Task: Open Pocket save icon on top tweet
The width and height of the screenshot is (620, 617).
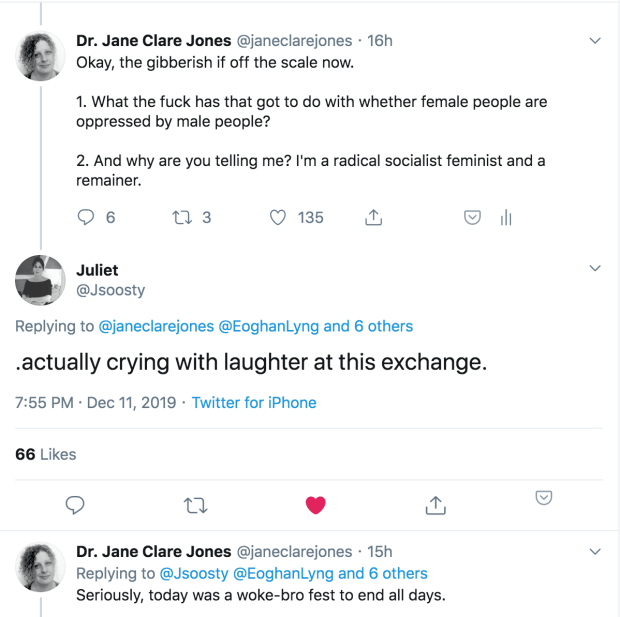Action: tap(474, 217)
